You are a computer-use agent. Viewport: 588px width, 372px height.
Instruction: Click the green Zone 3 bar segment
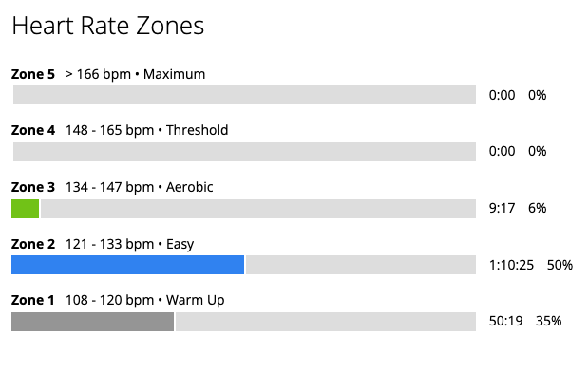(x=25, y=209)
